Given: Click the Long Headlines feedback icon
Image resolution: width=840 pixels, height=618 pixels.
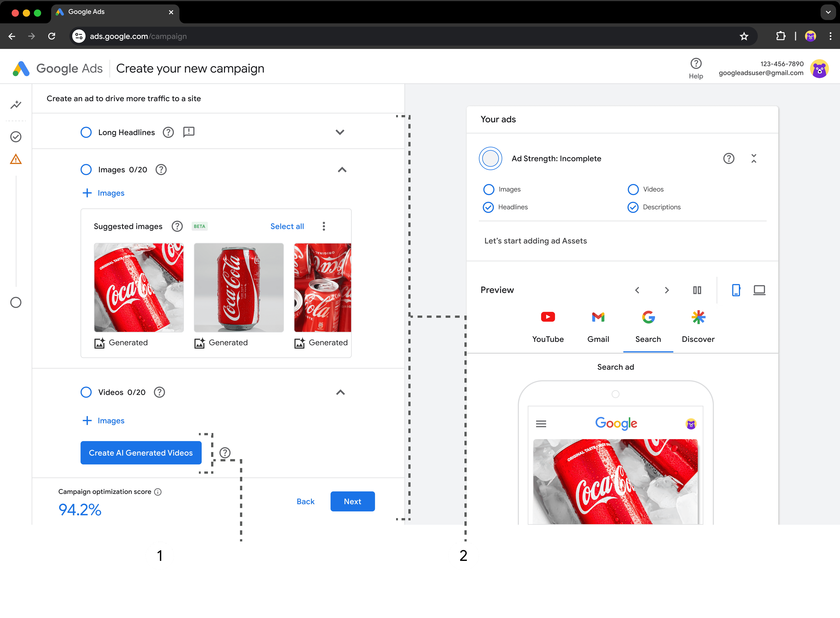Looking at the screenshot, I should tap(189, 132).
